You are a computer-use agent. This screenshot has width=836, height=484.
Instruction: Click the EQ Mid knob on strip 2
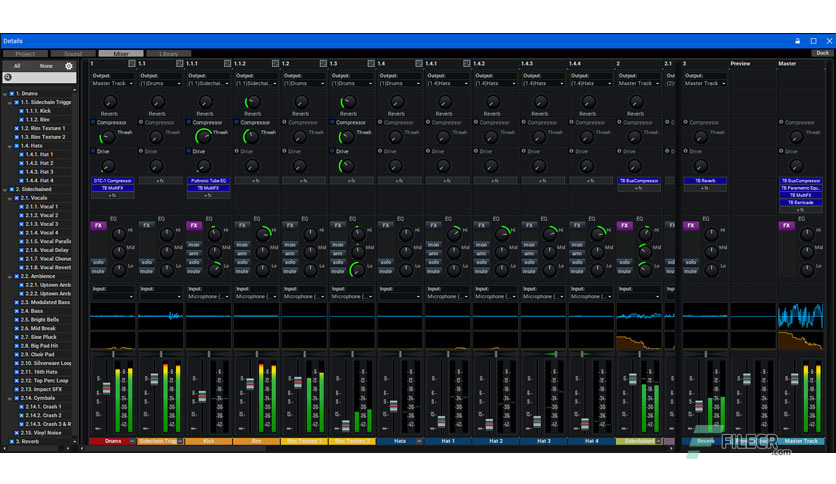click(645, 252)
